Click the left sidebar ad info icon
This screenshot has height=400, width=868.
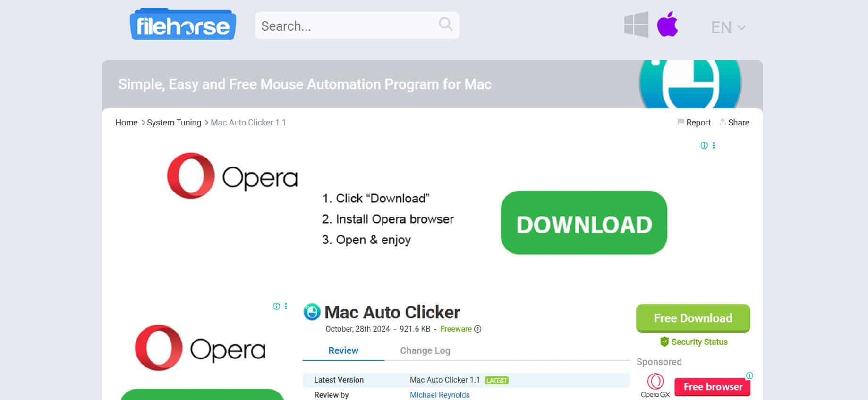[x=276, y=307]
